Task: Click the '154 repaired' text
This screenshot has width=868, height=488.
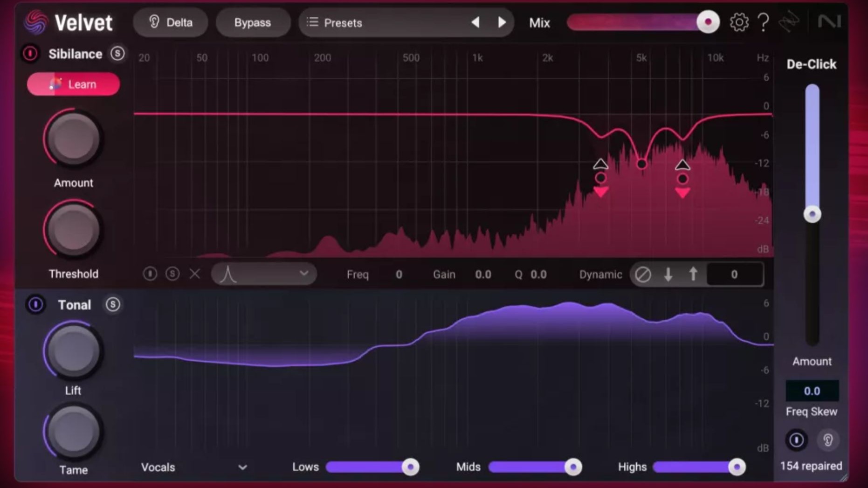Action: [811, 466]
